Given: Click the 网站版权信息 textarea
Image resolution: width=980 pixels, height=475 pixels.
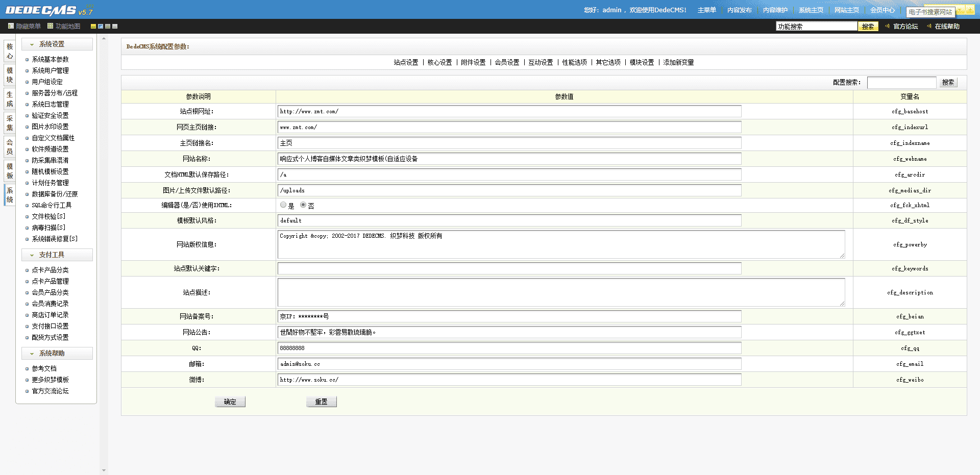Looking at the screenshot, I should (561, 244).
